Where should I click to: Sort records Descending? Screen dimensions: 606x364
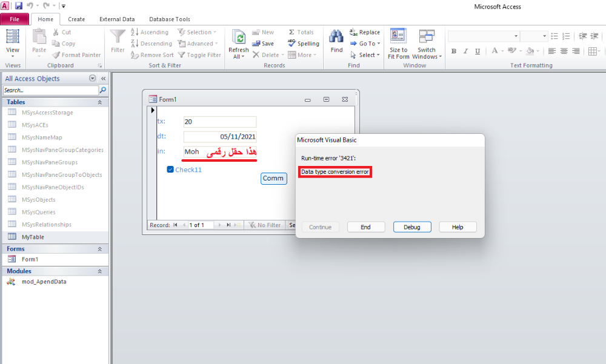click(x=151, y=44)
